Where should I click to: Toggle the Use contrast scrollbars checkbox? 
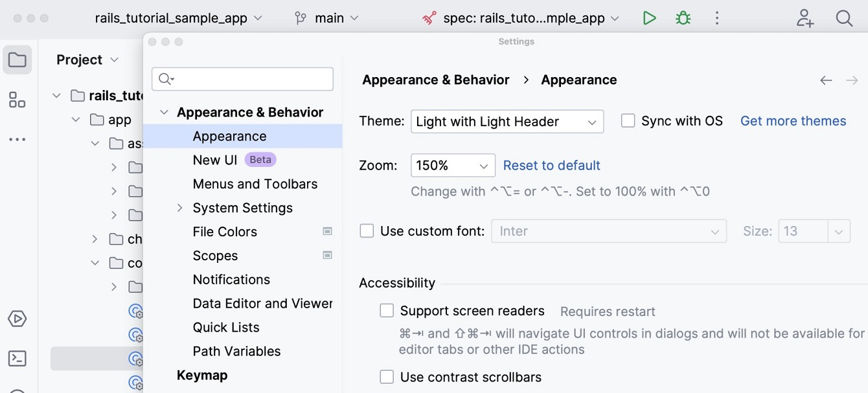pyautogui.click(x=387, y=377)
